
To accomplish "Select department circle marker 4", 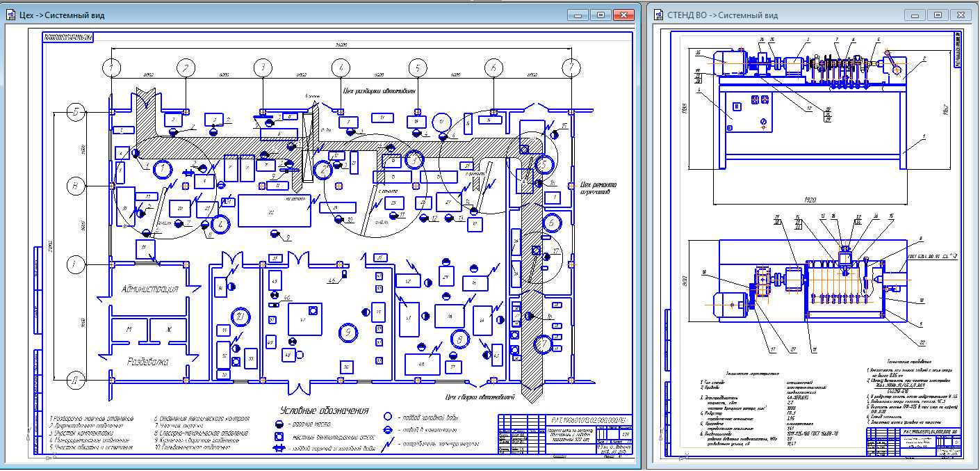I will coord(221,224).
